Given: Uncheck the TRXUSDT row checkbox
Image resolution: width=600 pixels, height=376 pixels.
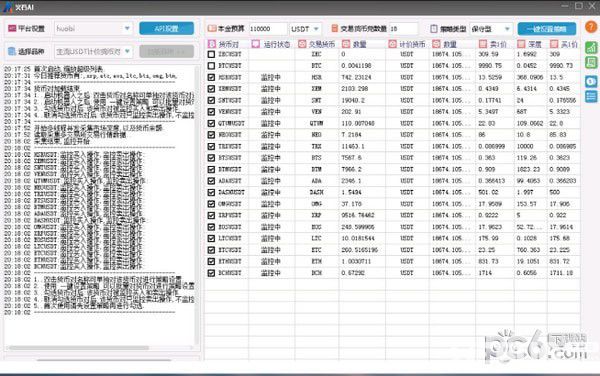Looking at the screenshot, I should [211, 146].
